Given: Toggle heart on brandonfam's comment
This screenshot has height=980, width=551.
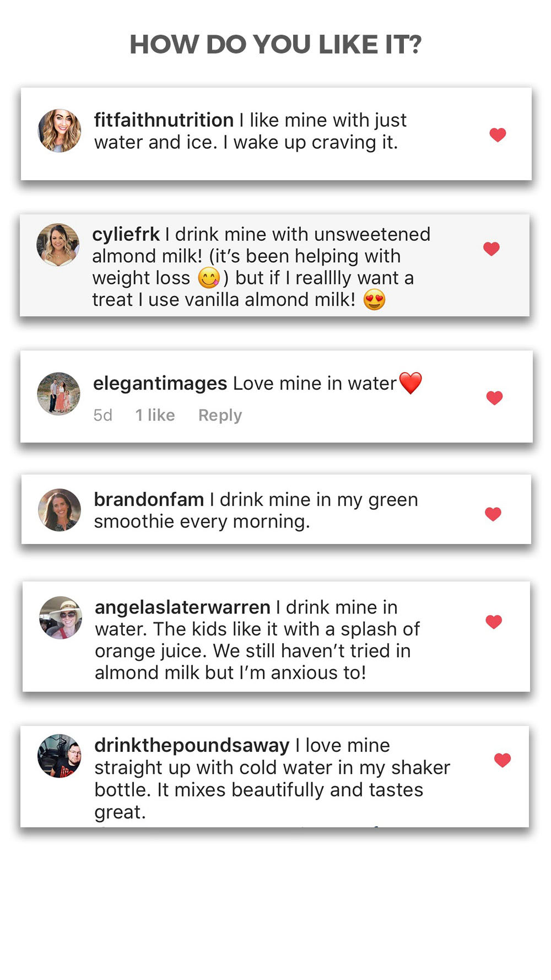Looking at the screenshot, I should click(493, 514).
